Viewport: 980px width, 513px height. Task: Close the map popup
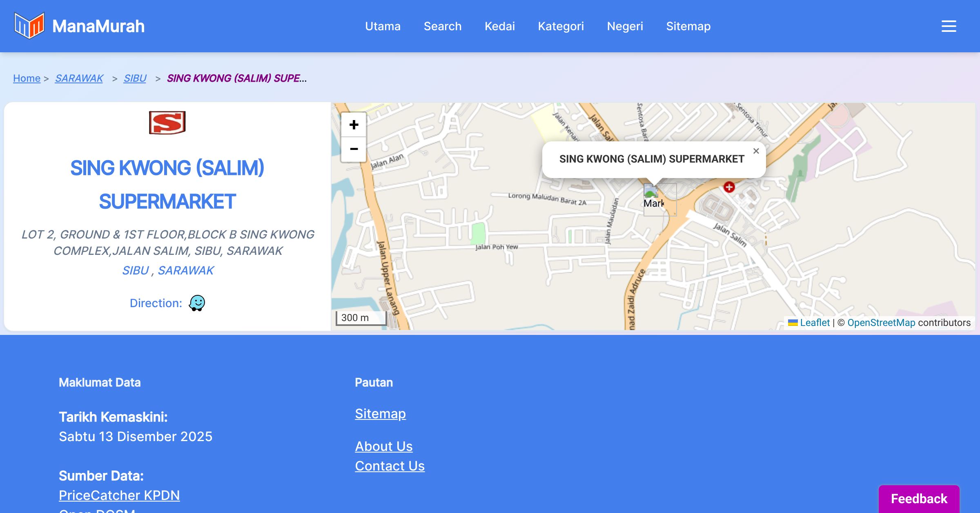pos(756,151)
